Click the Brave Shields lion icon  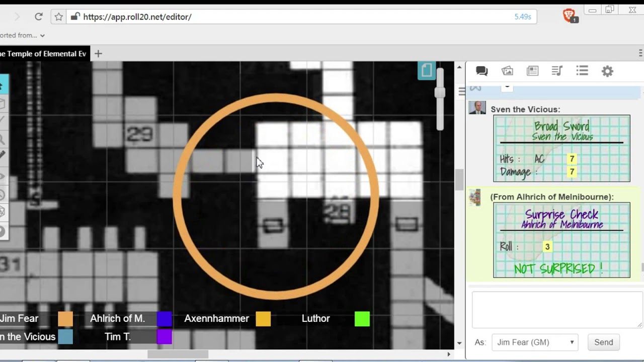tap(570, 16)
